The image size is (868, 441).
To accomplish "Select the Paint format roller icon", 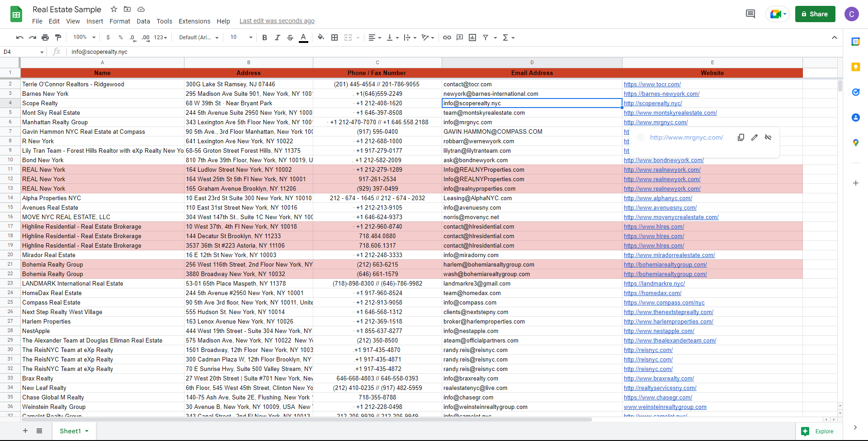I will click(x=58, y=38).
